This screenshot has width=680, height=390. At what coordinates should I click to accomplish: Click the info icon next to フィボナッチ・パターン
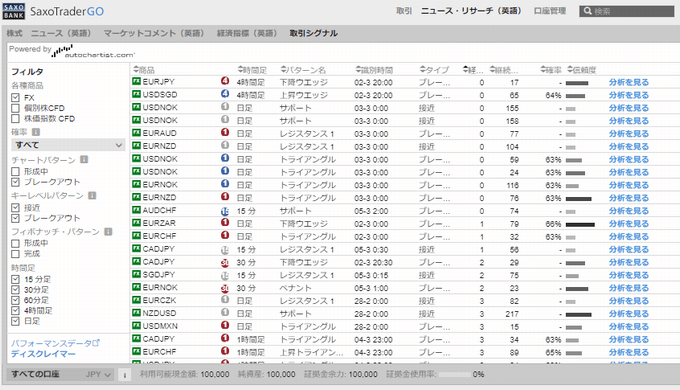pyautogui.click(x=108, y=232)
